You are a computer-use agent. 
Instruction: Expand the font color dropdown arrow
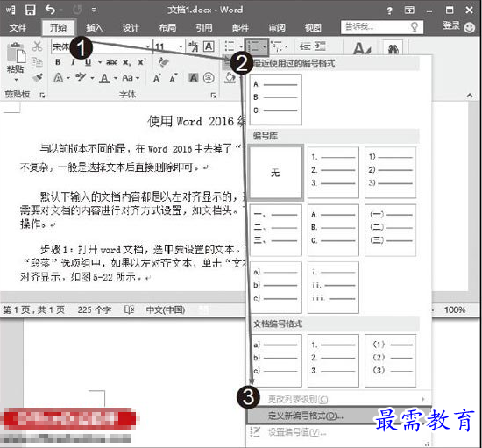pyautogui.click(x=116, y=78)
